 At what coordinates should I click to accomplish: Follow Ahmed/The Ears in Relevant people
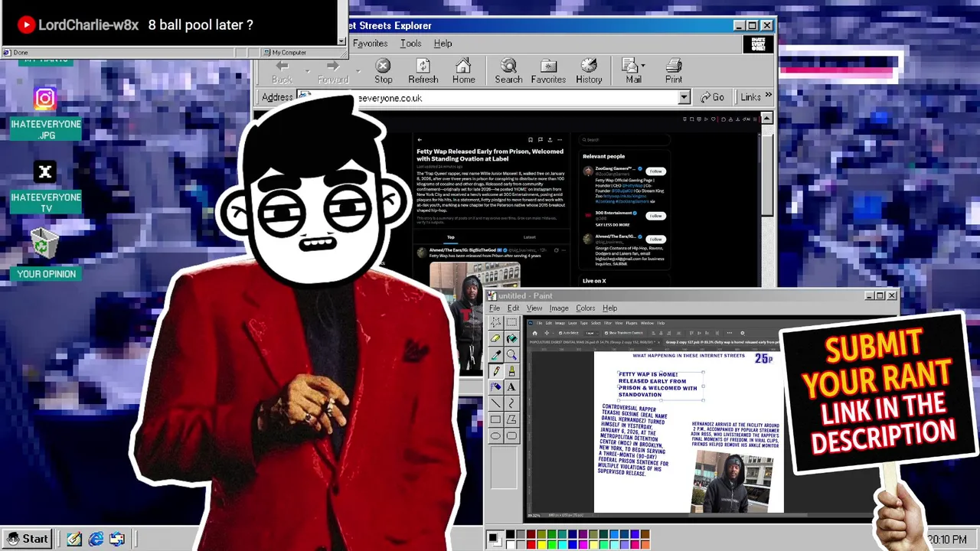pos(655,239)
